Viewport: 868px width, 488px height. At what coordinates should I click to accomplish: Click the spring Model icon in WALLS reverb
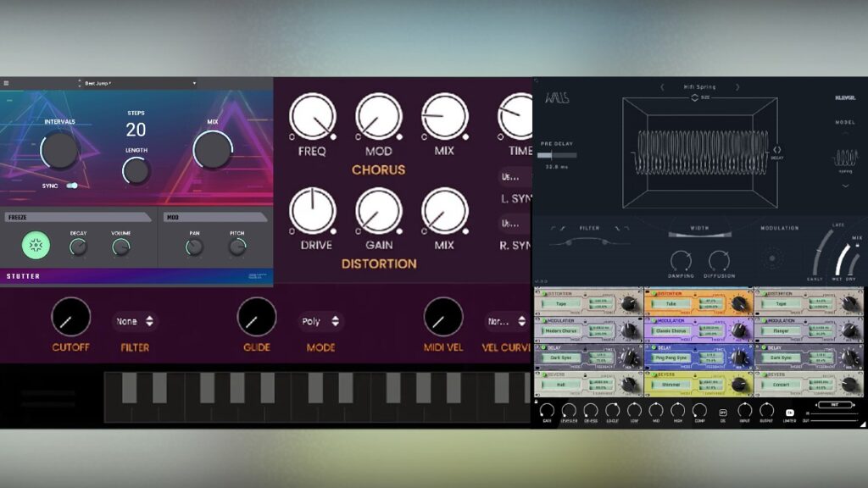click(845, 155)
